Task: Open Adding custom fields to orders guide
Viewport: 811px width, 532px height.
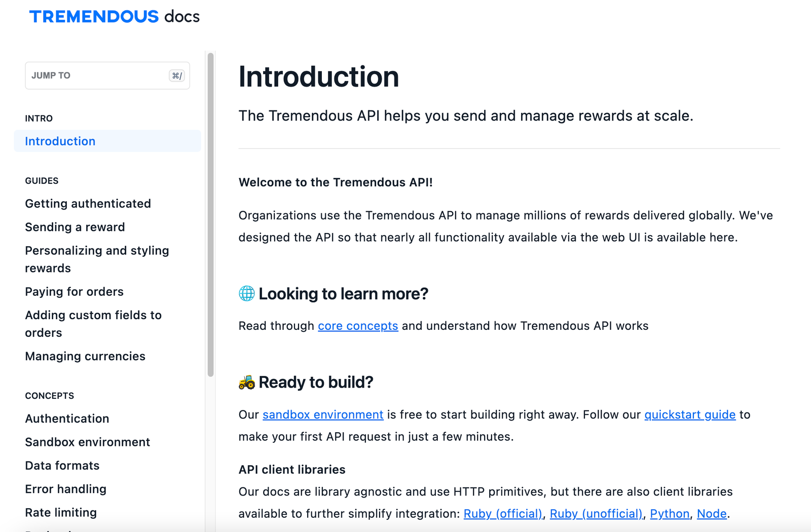Action: pos(94,324)
